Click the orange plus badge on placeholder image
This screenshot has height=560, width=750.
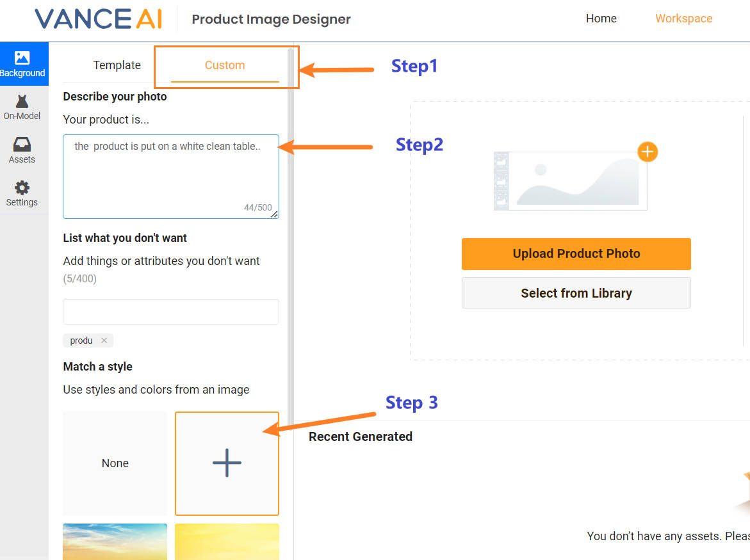point(648,152)
